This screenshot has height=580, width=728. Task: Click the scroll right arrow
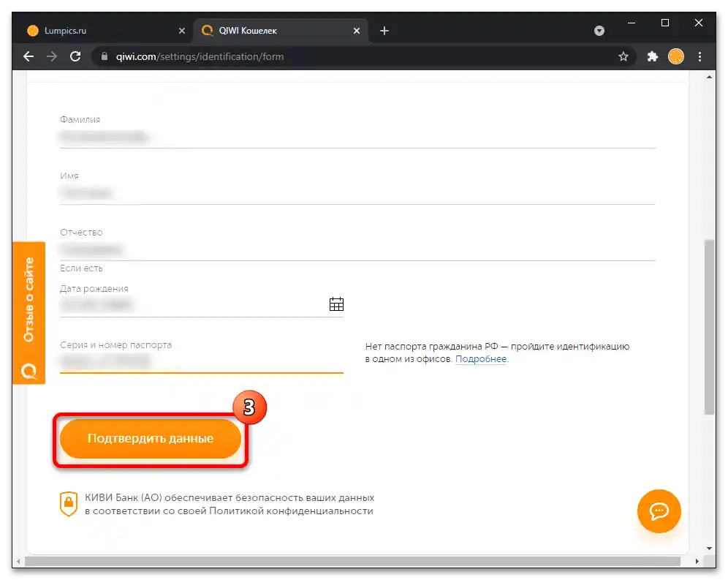pos(697,562)
